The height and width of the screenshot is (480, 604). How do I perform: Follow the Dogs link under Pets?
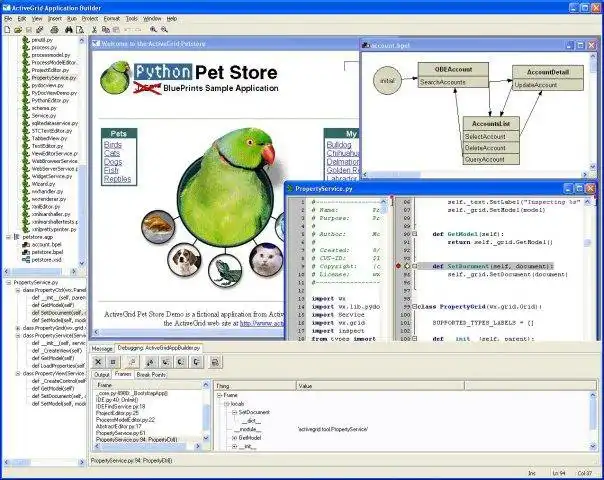(x=113, y=162)
